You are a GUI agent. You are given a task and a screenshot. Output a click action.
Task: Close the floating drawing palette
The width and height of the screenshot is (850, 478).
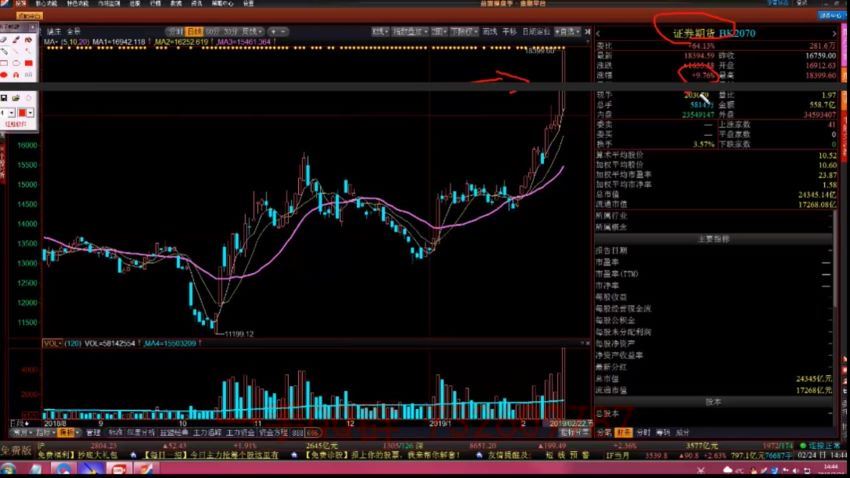coord(33,27)
